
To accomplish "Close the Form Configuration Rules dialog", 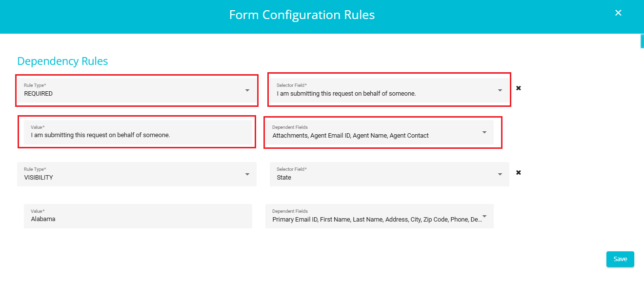I will click(618, 13).
